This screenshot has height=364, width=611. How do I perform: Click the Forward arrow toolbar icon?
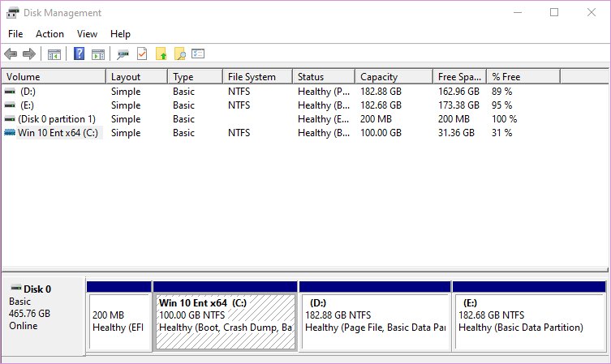29,54
